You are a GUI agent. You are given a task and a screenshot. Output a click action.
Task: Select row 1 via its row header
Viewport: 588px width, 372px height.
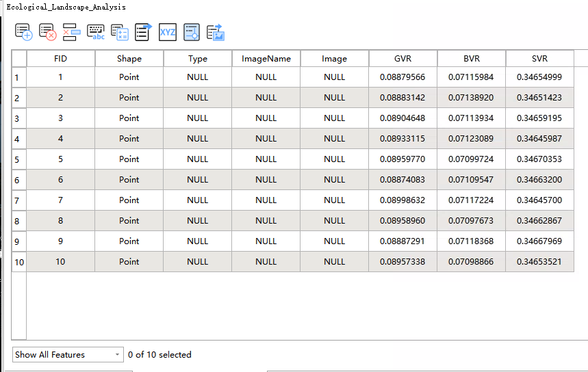pyautogui.click(x=18, y=78)
